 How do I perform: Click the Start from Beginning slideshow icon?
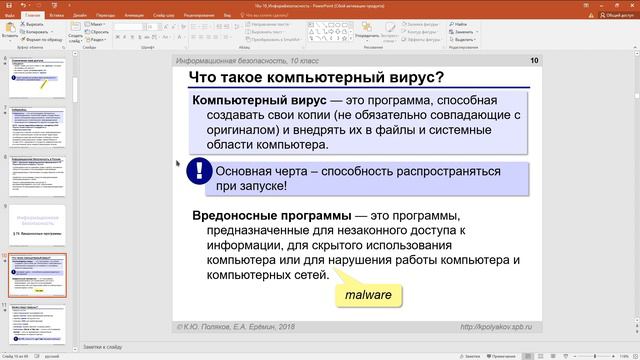(x=54, y=5)
